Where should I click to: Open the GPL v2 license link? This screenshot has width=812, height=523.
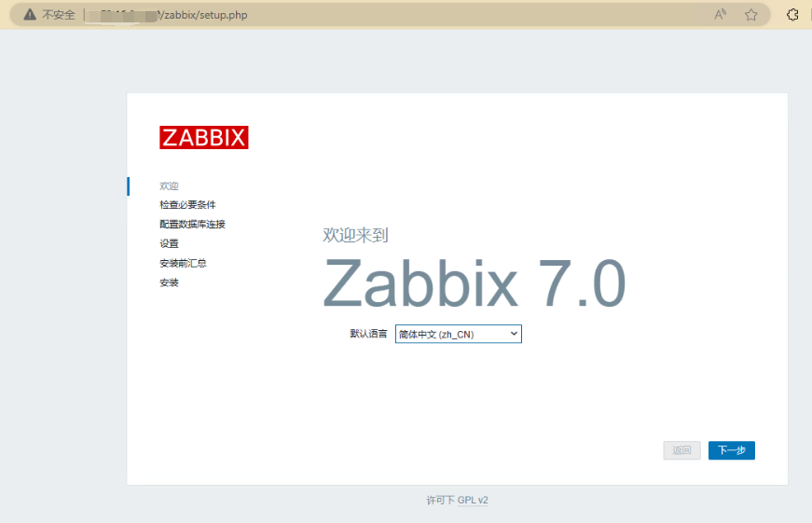[x=473, y=501]
